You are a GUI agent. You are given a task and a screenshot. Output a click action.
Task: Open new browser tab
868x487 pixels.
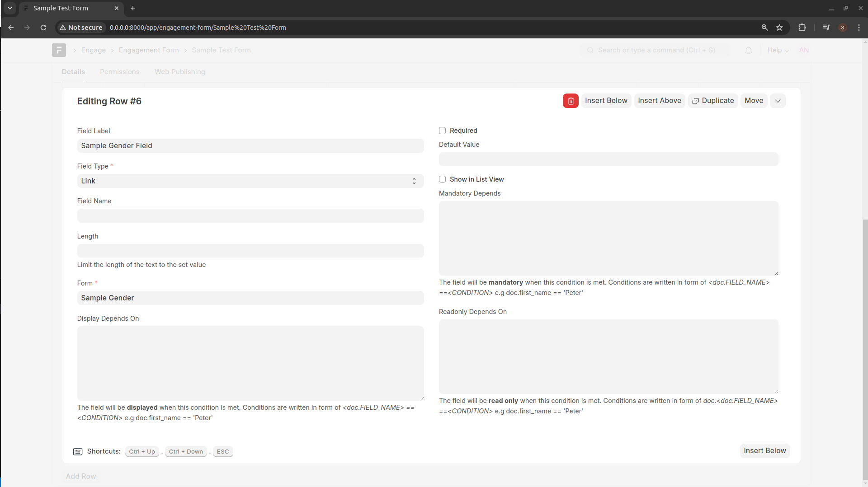[x=133, y=8]
